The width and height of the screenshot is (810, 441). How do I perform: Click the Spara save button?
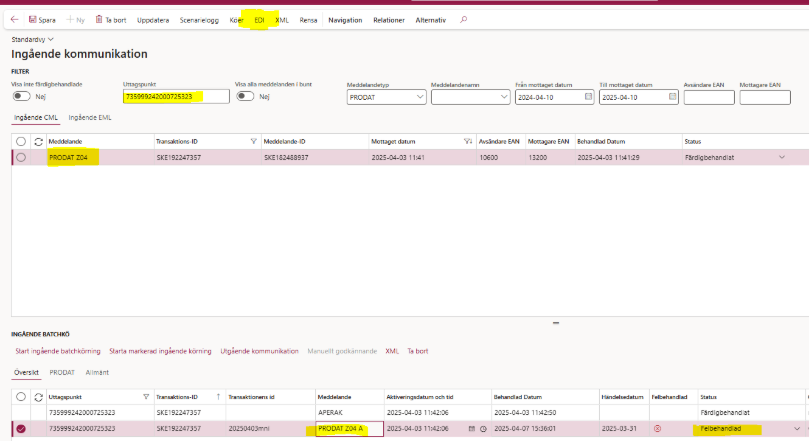tap(41, 20)
